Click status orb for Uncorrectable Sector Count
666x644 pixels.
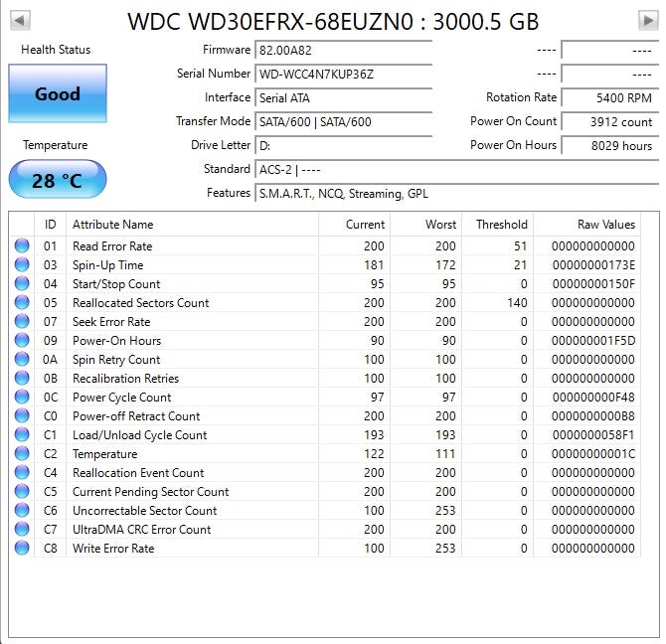pos(22,510)
